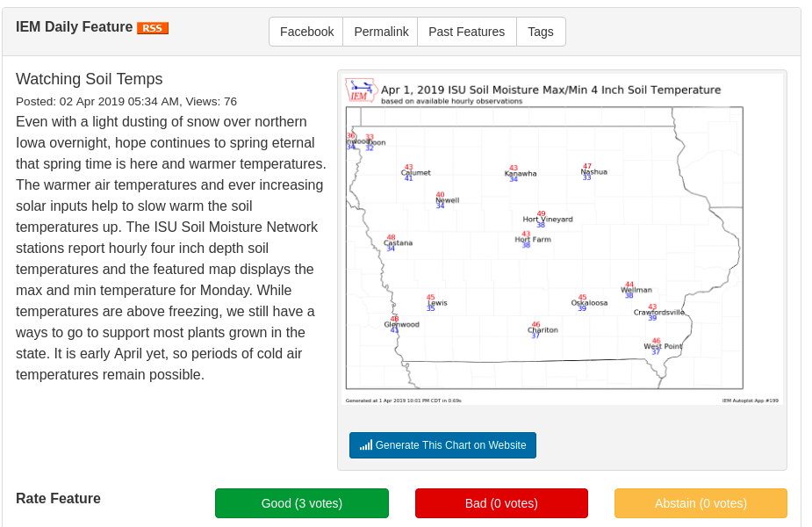Click the bar chart icon on Generate button
The height and width of the screenshot is (527, 812).
[365, 445]
